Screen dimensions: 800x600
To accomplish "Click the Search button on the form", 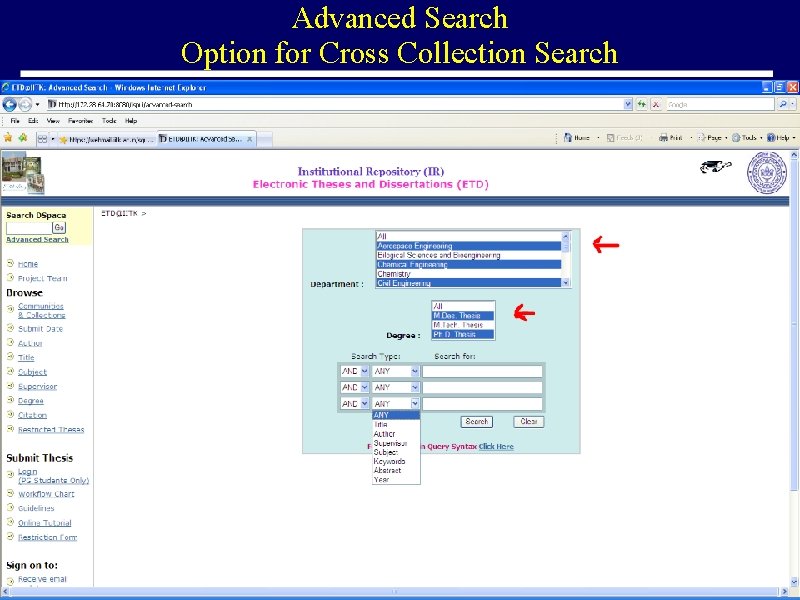I will pos(478,421).
